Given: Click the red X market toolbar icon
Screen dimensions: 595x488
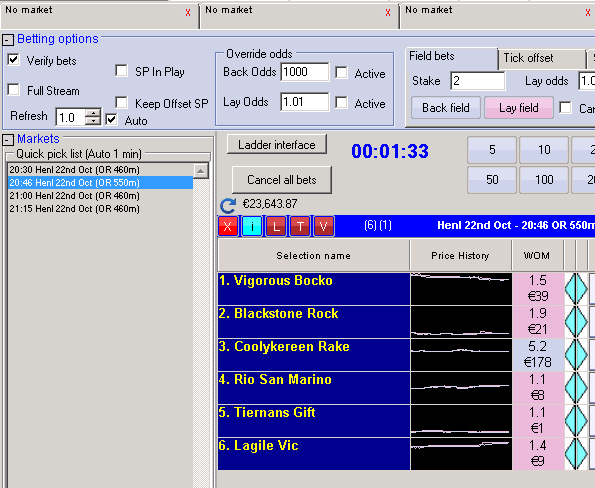Looking at the screenshot, I should point(228,226).
